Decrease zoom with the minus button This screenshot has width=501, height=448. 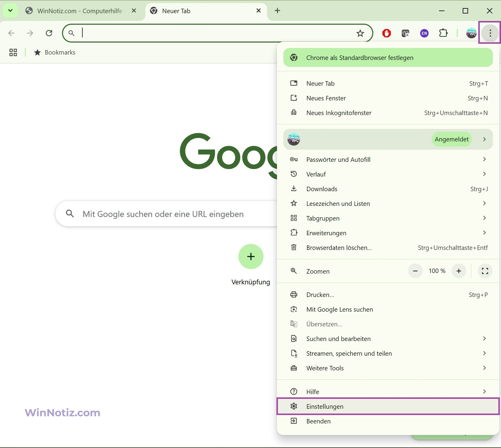pos(415,271)
